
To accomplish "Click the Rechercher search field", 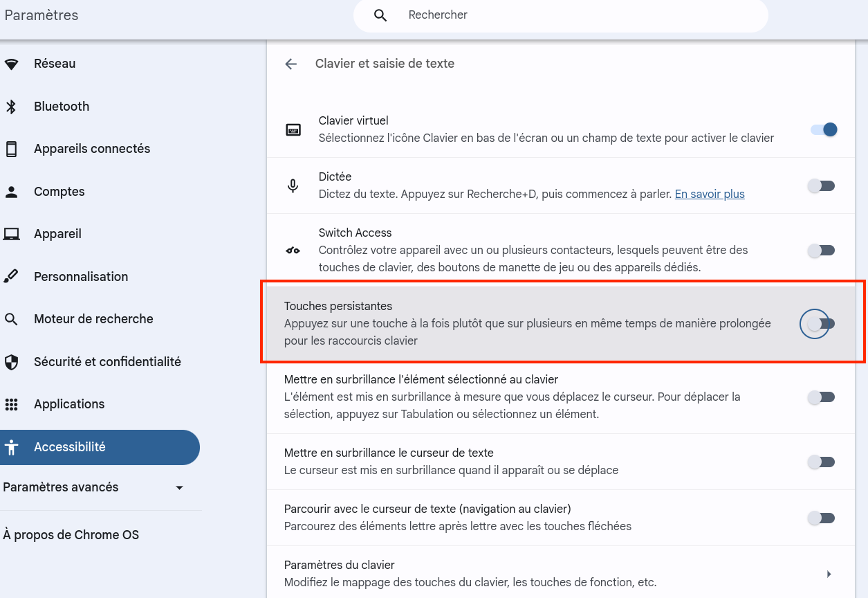I will tap(561, 15).
